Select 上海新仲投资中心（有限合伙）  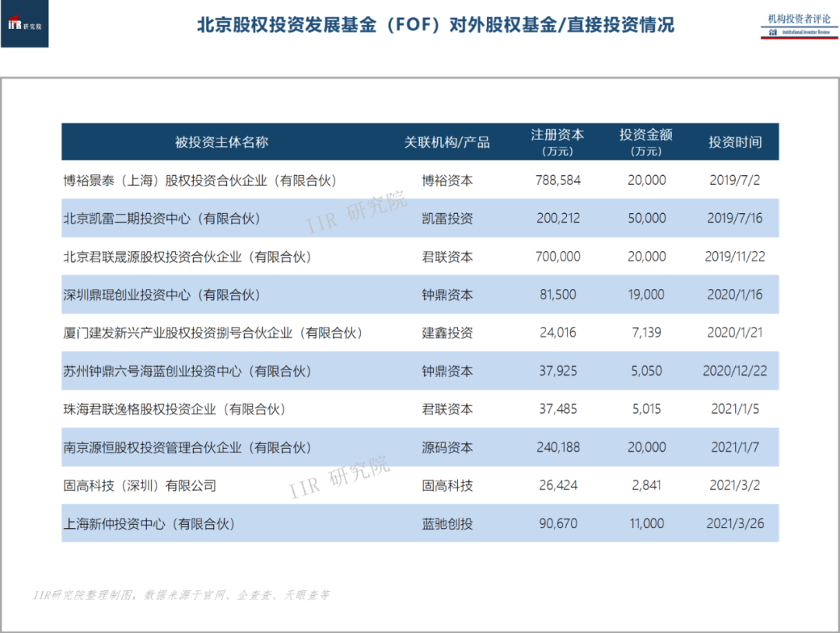click(x=149, y=524)
